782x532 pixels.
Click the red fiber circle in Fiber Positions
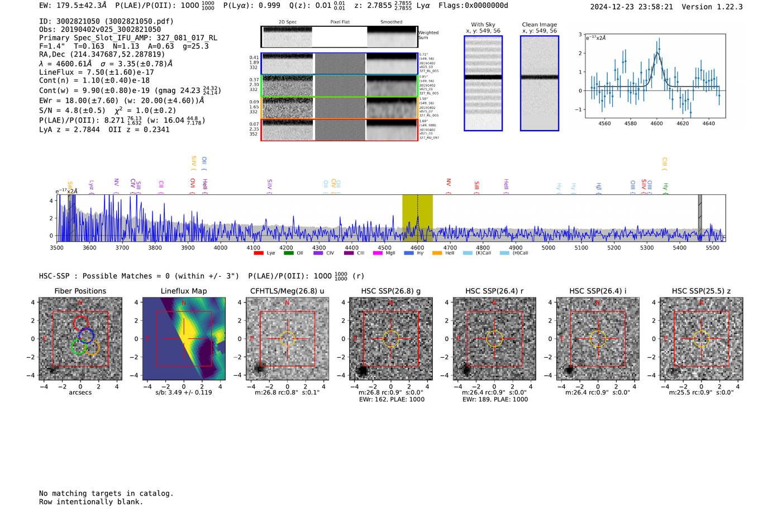pos(81,323)
